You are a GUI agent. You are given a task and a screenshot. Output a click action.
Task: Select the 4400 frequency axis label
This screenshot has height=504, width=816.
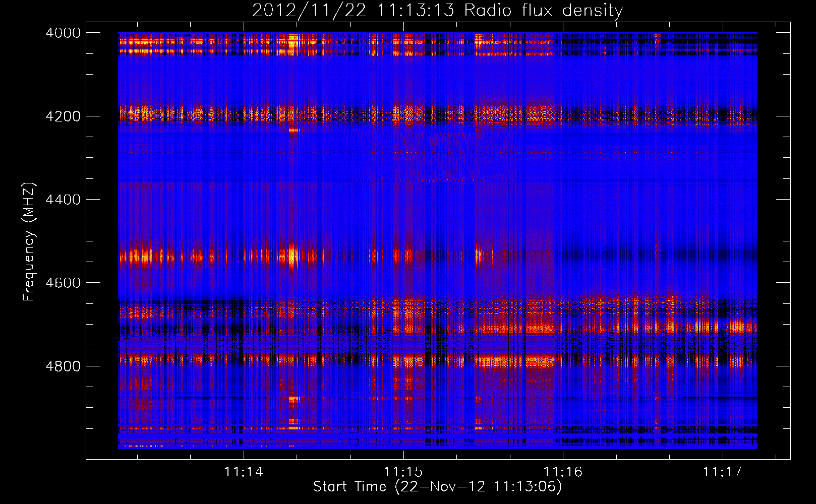[x=63, y=200]
